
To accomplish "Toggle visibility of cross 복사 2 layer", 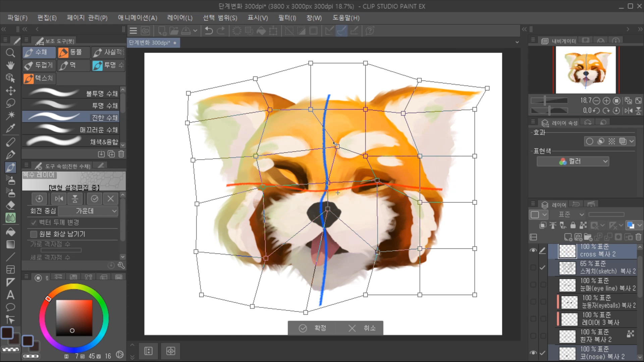I will pos(533,250).
